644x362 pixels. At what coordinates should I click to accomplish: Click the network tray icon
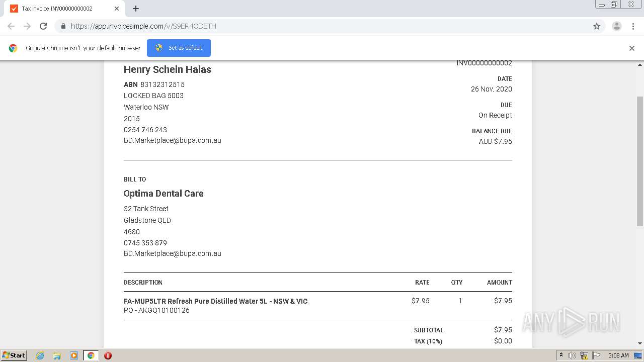(x=584, y=355)
